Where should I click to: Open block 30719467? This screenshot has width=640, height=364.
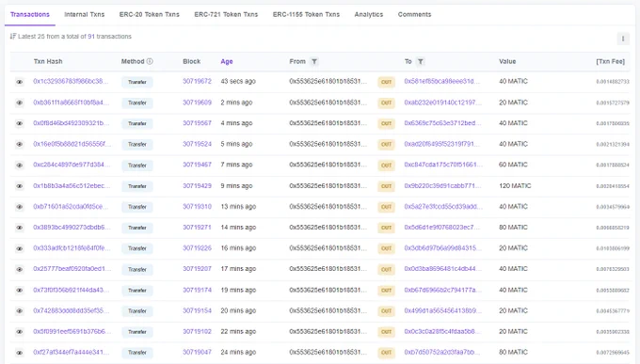[x=197, y=165]
